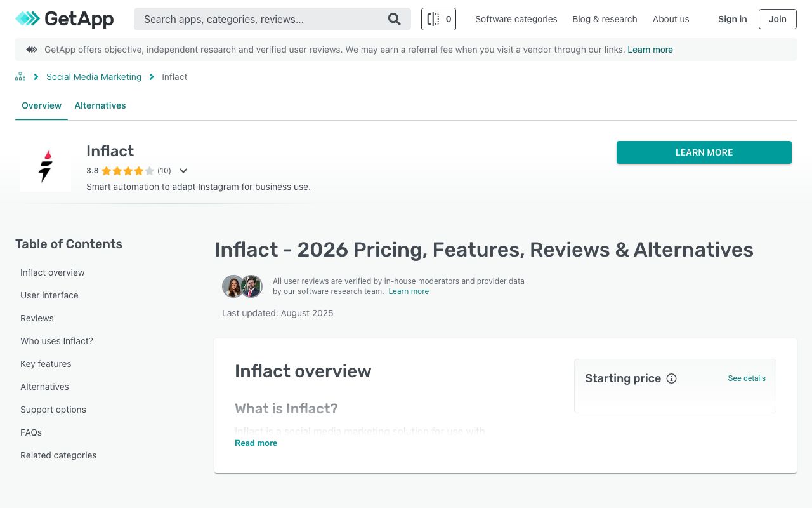Click the Inflact product logo
This screenshot has height=508, width=812.
(46, 166)
